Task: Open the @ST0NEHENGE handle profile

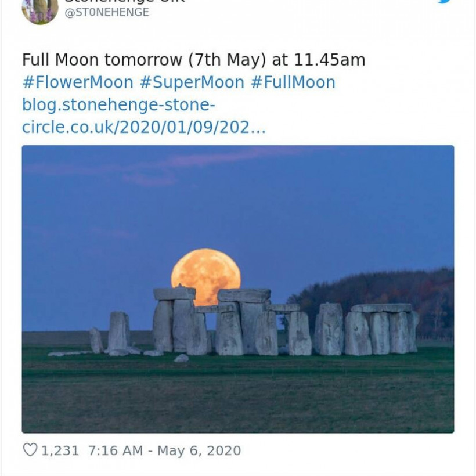Action: [x=106, y=12]
